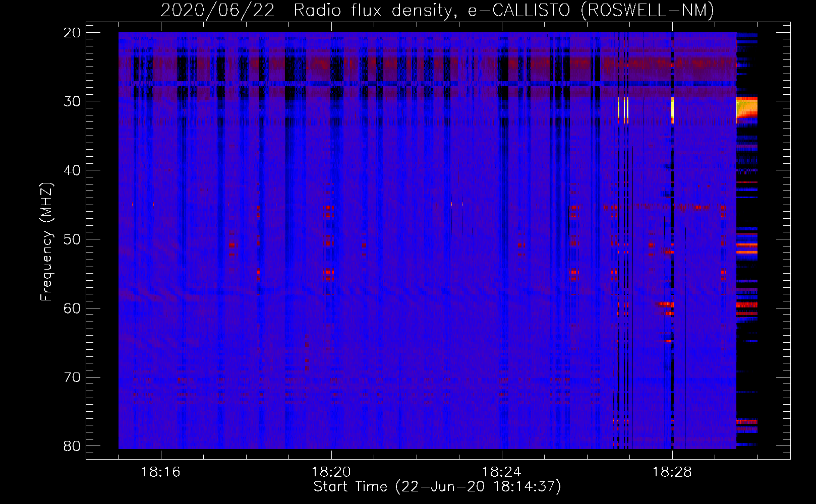This screenshot has height=504, width=816.
Task: Select the 18:20 time tick label
Action: 331,472
